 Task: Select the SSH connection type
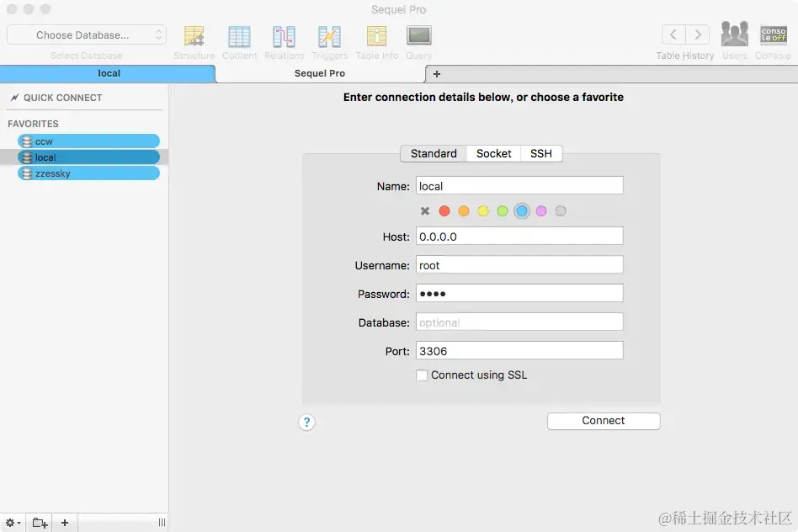pyautogui.click(x=541, y=154)
